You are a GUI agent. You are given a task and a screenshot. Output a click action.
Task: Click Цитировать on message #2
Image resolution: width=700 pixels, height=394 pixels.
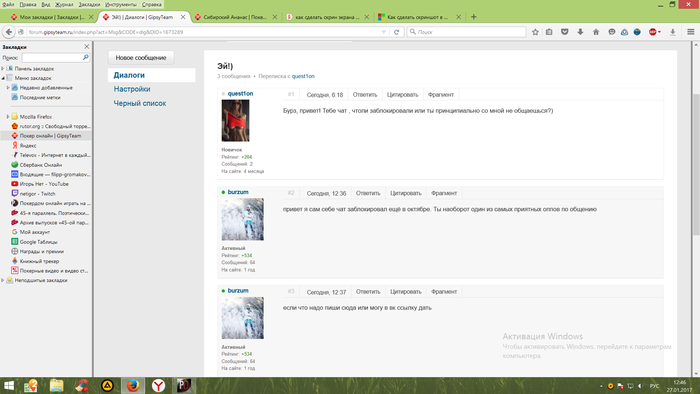[x=406, y=193]
